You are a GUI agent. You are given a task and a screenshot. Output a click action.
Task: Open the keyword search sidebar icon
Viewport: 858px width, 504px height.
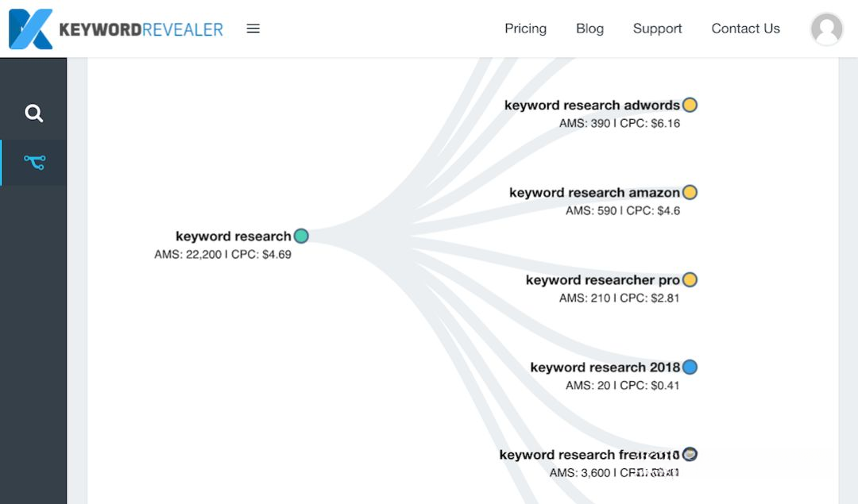tap(33, 113)
